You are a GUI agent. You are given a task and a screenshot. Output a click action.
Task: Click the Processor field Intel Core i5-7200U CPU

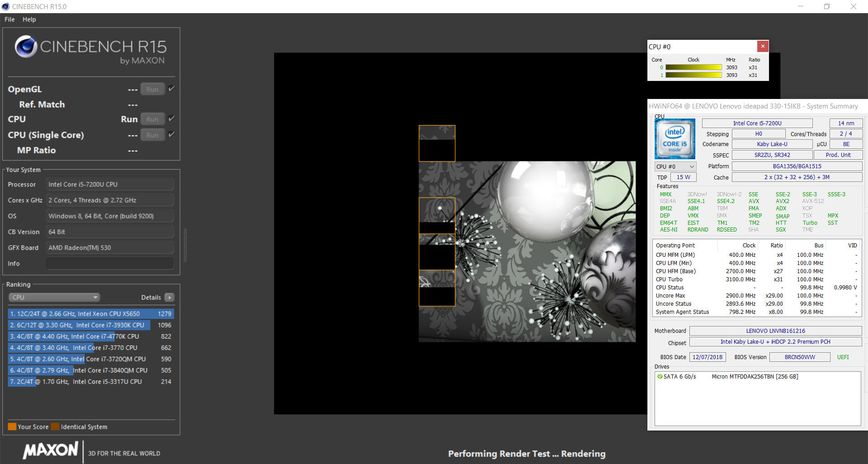[x=110, y=184]
